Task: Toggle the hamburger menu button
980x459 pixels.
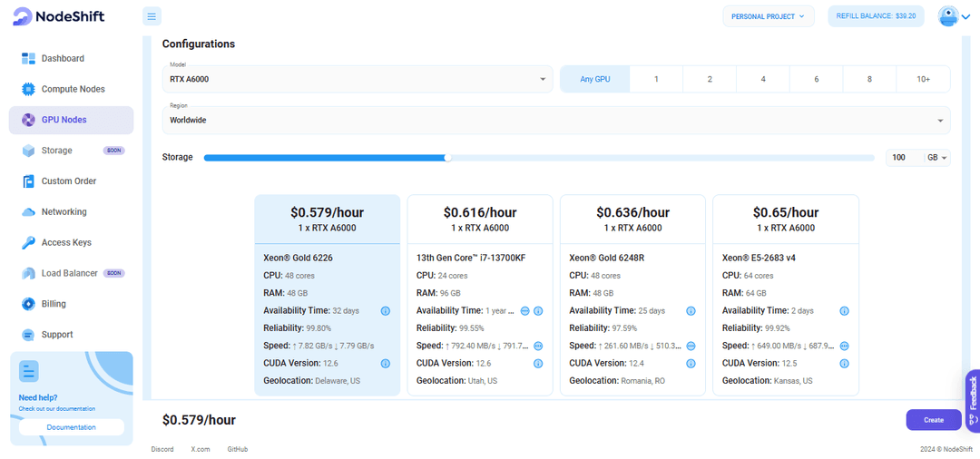Action: click(152, 16)
